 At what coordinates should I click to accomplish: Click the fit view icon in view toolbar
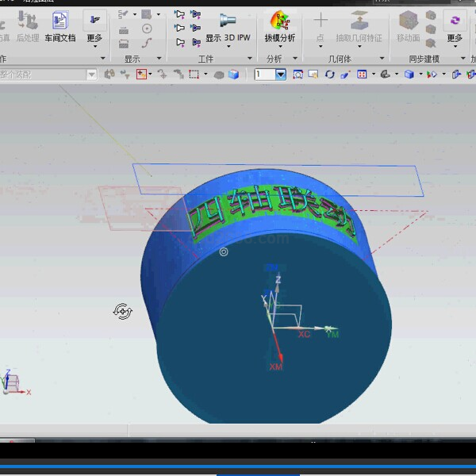pyautogui.click(x=298, y=75)
